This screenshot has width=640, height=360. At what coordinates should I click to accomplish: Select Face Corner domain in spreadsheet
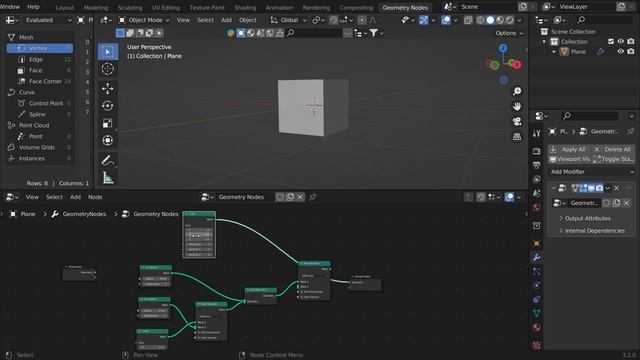click(40, 82)
